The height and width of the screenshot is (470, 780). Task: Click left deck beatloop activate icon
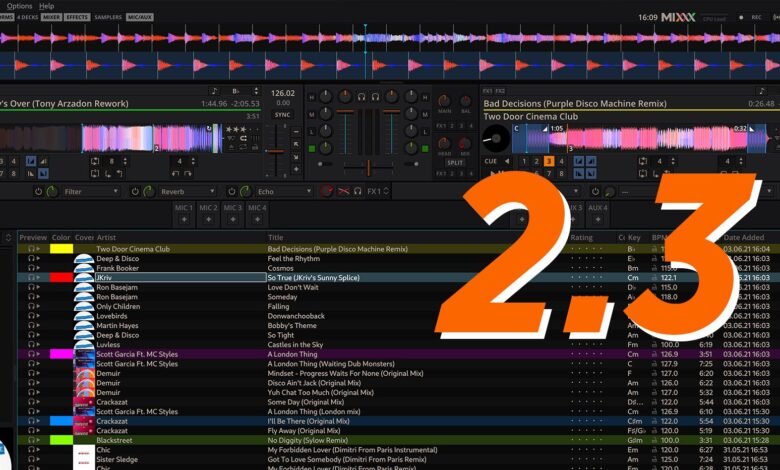tap(95, 161)
